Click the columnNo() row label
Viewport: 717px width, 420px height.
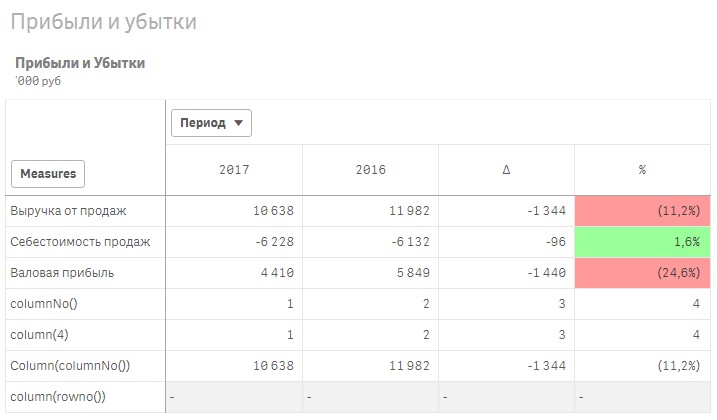pos(47,304)
